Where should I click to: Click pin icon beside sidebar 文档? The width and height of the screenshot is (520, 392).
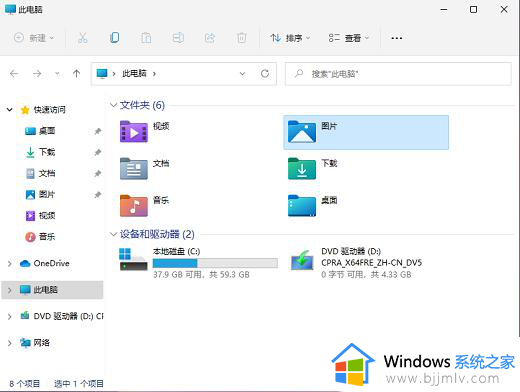pos(98,174)
